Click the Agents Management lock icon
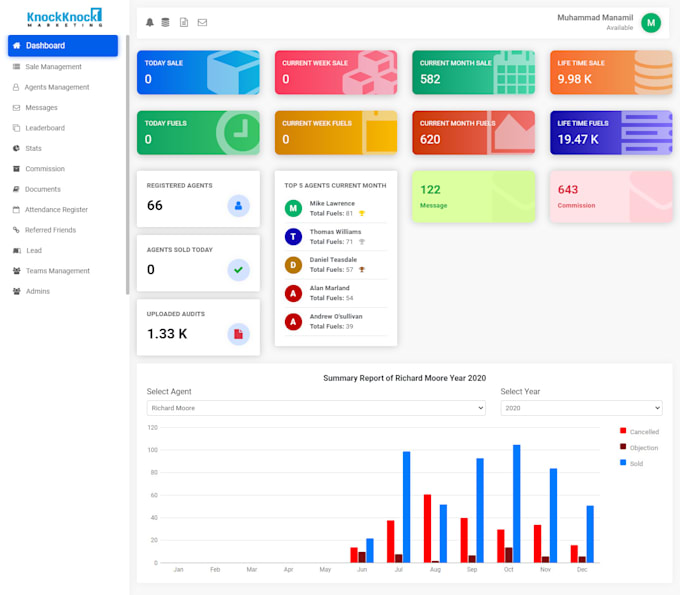680x595 pixels. (x=16, y=87)
